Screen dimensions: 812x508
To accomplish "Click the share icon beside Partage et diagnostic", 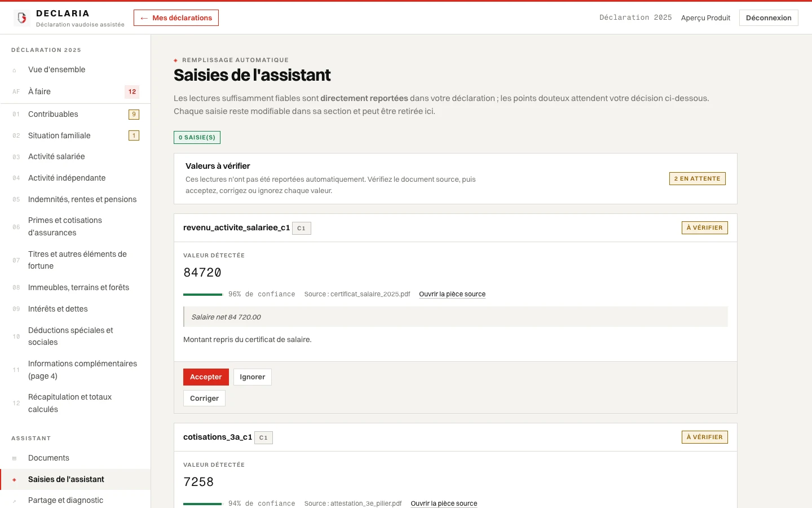I will coord(15,501).
